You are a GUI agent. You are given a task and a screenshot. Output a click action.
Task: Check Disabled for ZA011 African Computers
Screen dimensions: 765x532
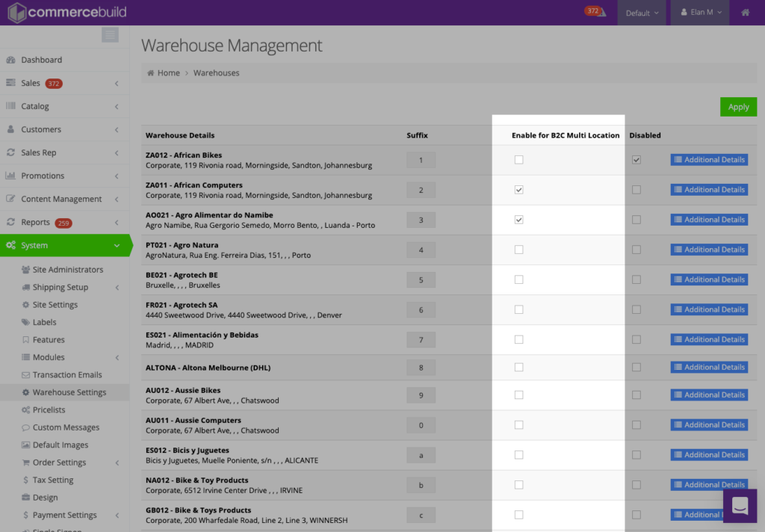pos(636,189)
